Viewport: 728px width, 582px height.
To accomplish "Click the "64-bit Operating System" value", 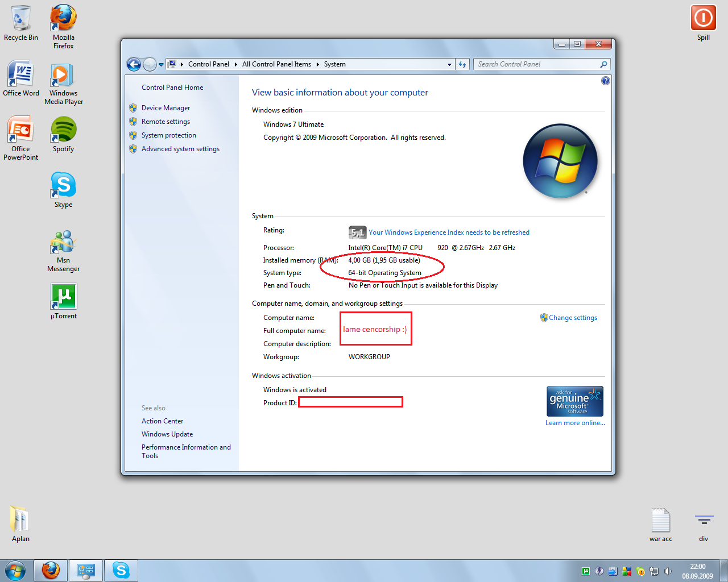I will click(384, 273).
